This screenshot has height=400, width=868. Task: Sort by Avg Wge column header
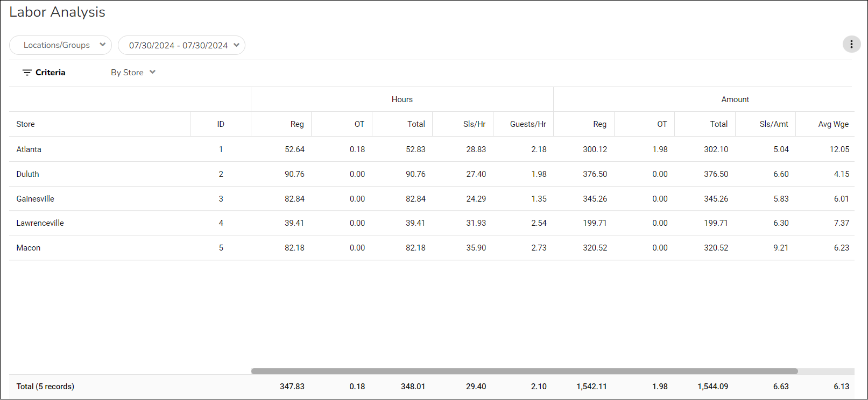[x=833, y=124]
